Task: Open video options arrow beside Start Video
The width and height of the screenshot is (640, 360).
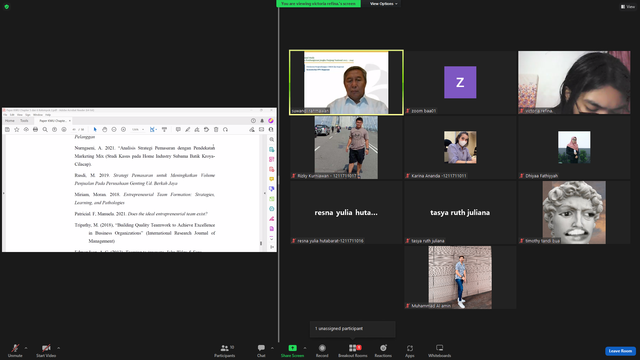Action: click(x=59, y=348)
